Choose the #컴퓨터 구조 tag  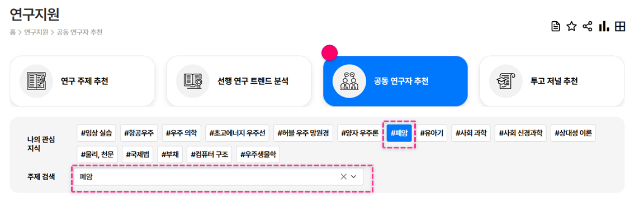(210, 155)
